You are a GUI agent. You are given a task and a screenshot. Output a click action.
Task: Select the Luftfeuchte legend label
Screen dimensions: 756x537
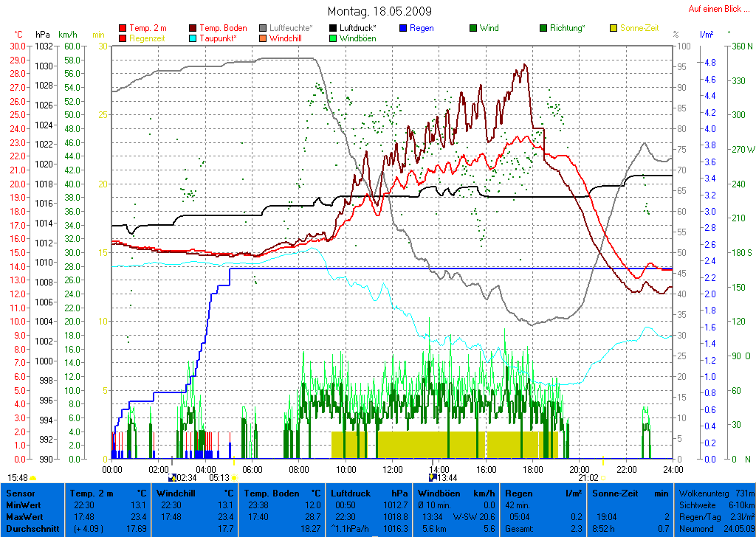(291, 28)
